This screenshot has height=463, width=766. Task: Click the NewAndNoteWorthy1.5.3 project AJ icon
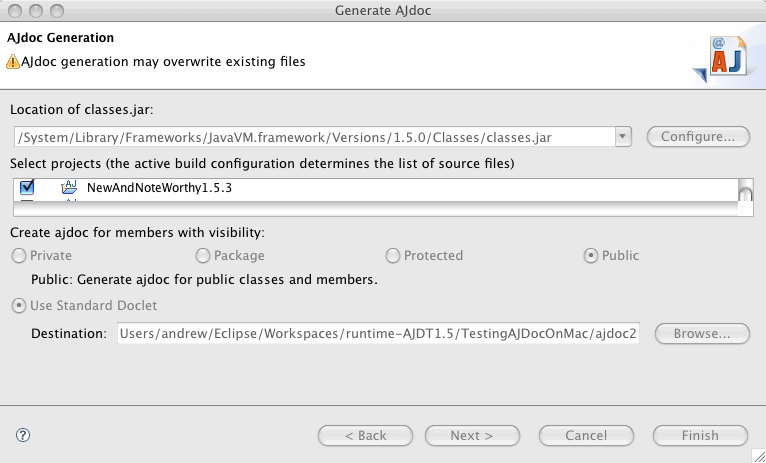tap(69, 188)
